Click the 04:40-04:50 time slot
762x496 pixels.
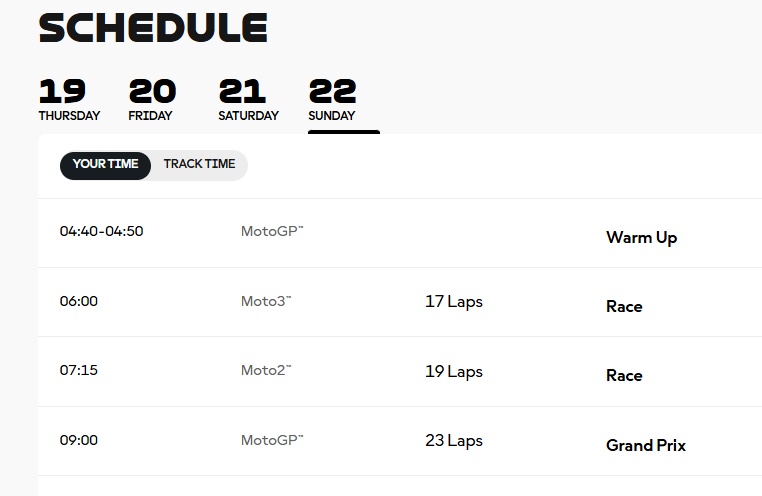[101, 231]
